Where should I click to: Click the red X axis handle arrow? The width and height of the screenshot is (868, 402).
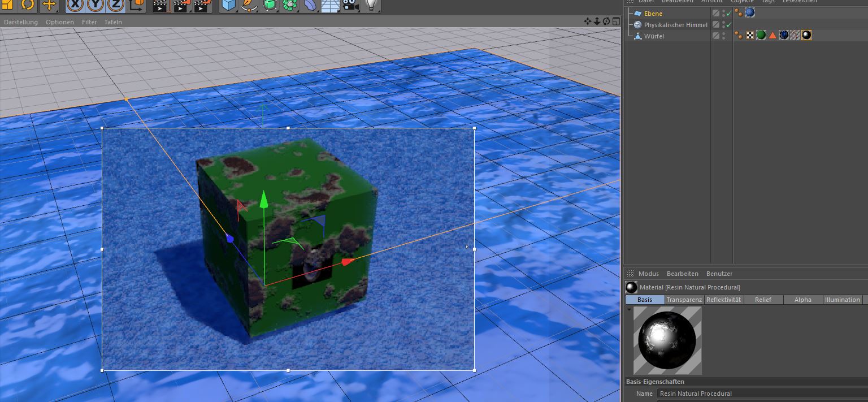click(348, 261)
